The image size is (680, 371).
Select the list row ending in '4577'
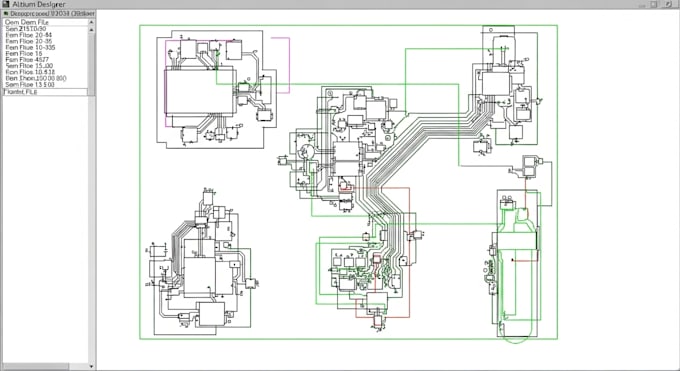[x=45, y=59]
